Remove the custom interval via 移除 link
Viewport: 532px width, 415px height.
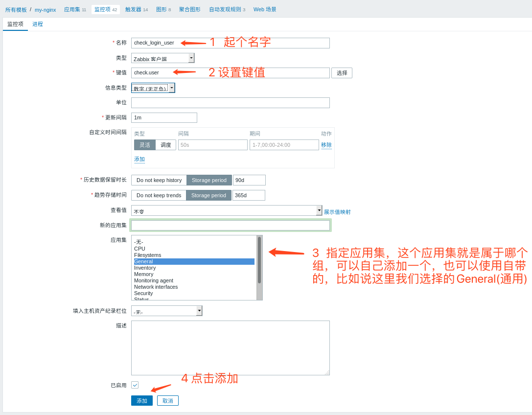326,144
